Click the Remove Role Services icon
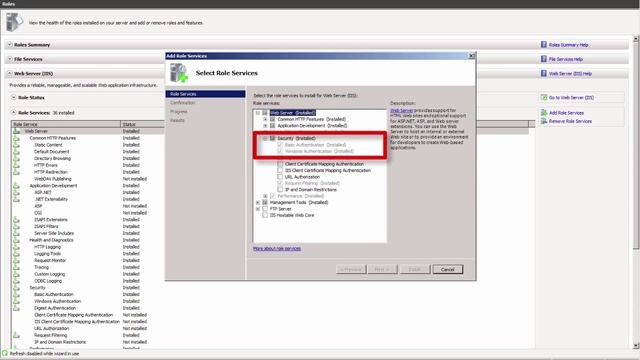The image size is (640, 360). click(x=544, y=121)
